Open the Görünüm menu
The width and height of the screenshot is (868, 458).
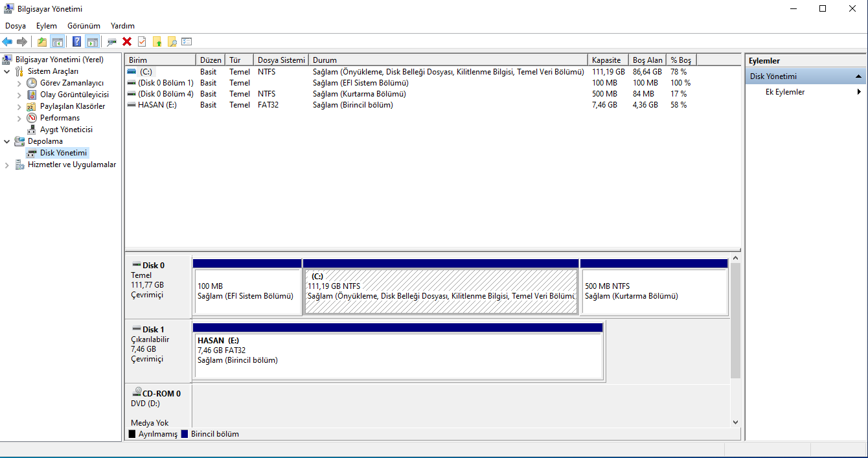84,26
